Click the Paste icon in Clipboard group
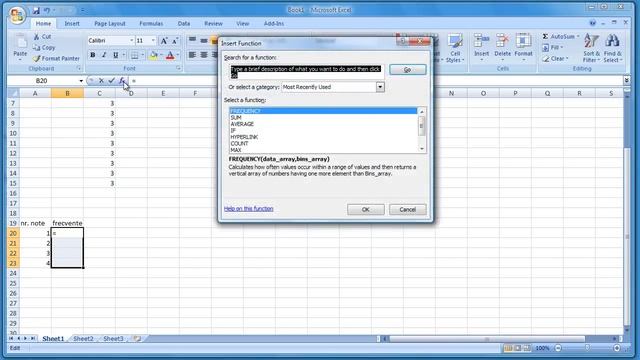 20,42
